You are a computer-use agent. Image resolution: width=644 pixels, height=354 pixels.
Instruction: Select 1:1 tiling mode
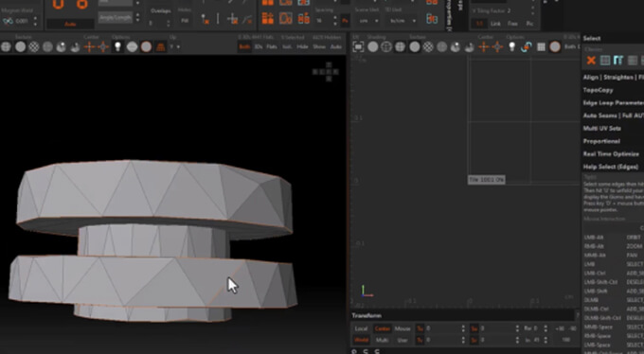(x=479, y=24)
